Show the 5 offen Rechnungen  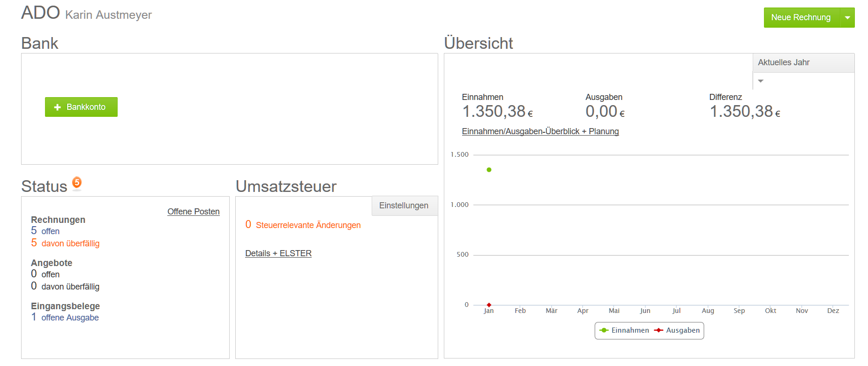45,231
